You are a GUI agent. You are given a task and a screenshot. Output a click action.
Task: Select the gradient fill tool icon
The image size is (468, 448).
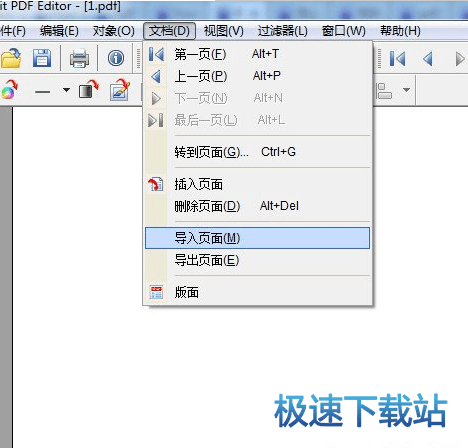click(88, 89)
